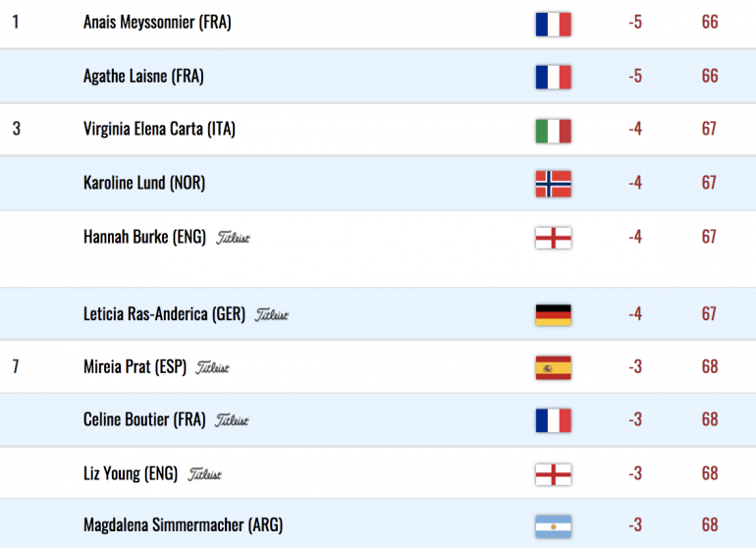Image resolution: width=756 pixels, height=548 pixels.
Task: Click the Titleist logo next to Celine Boutier
Action: [232, 420]
